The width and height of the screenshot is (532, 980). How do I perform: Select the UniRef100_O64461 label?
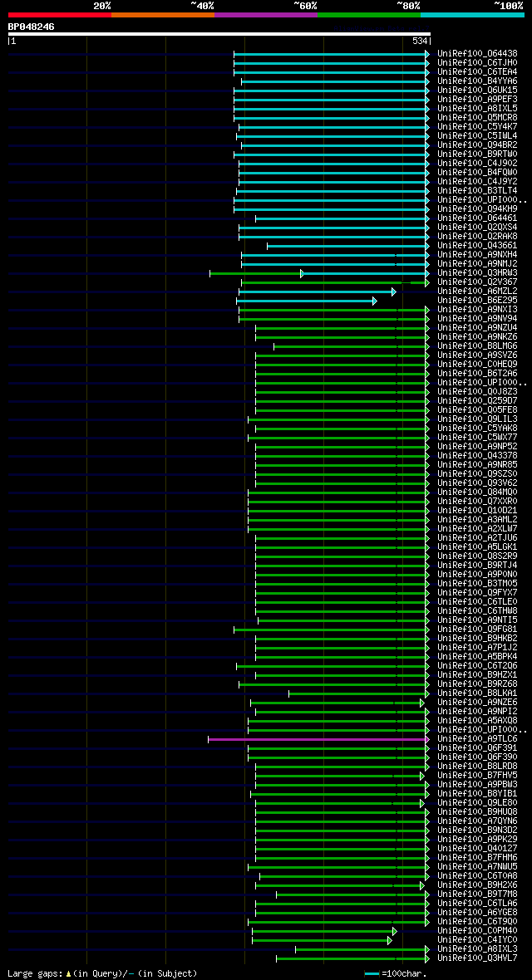(x=477, y=218)
